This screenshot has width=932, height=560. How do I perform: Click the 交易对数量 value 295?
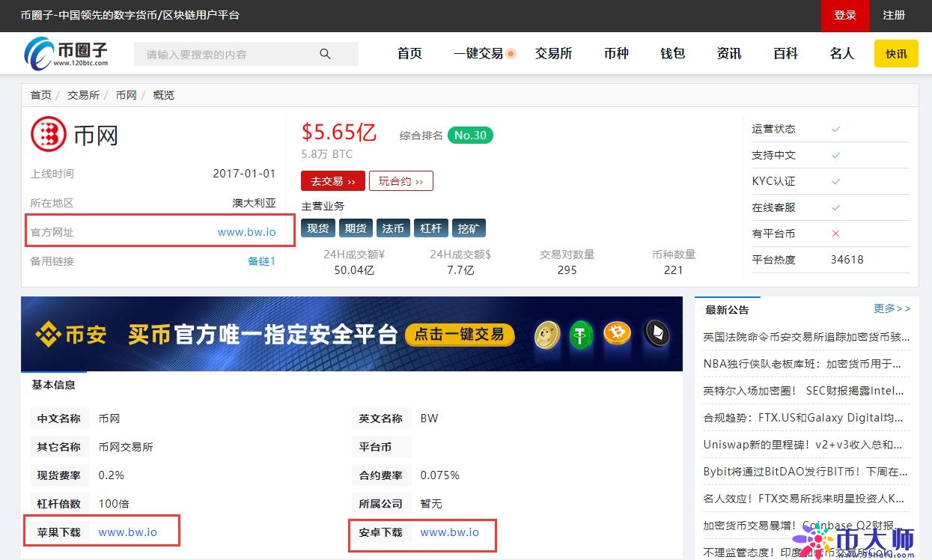tap(567, 270)
